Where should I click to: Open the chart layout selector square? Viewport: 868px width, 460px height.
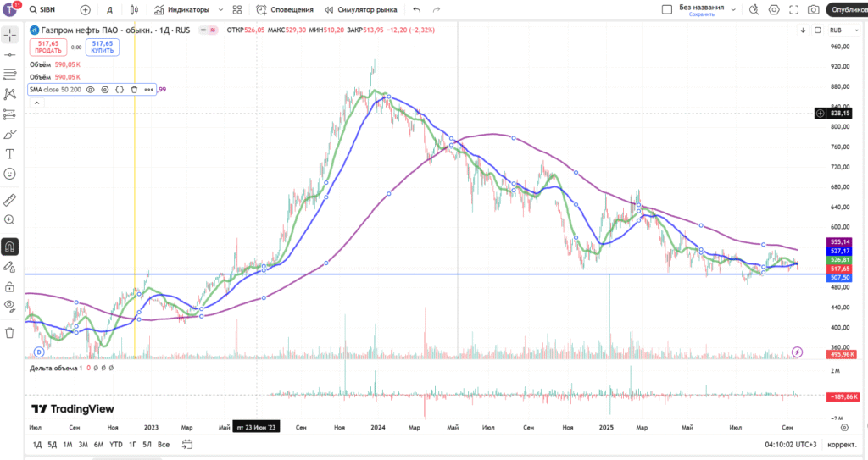[667, 9]
